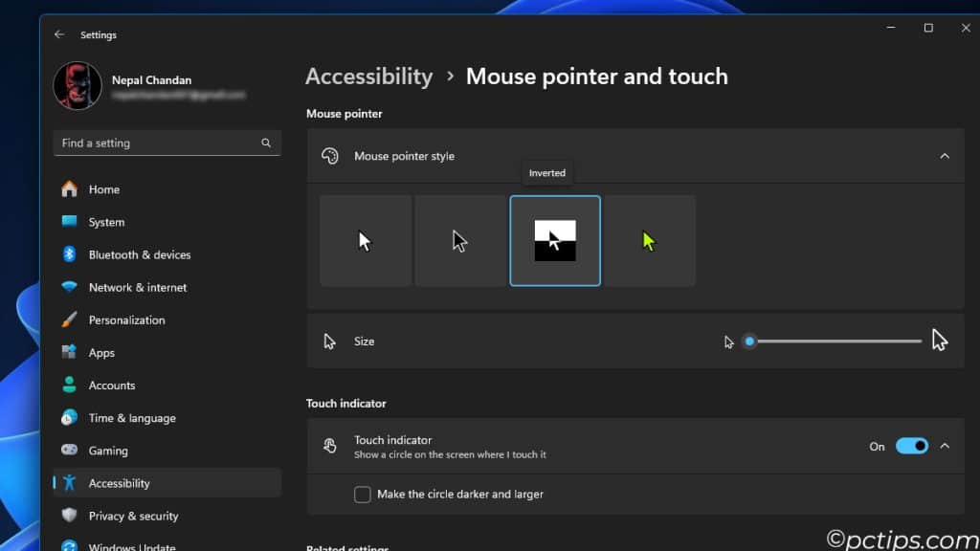The height and width of the screenshot is (551, 980).
Task: Go to Personalization settings
Action: 126,320
